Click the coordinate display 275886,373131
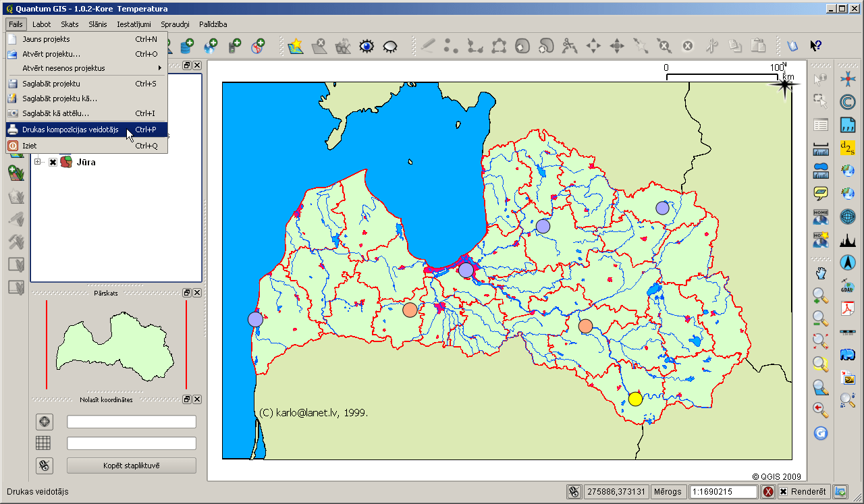 pos(616,492)
